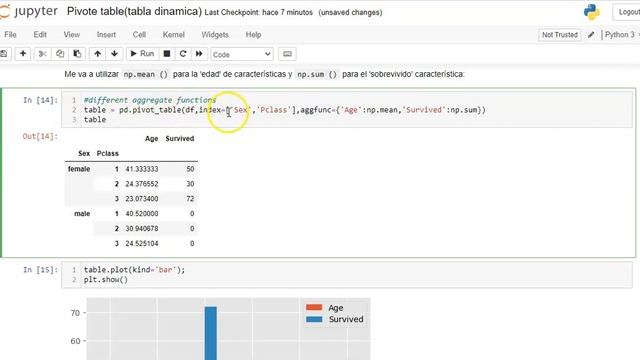Open the File menu
This screenshot has height=360, width=640.
pyautogui.click(x=10, y=35)
